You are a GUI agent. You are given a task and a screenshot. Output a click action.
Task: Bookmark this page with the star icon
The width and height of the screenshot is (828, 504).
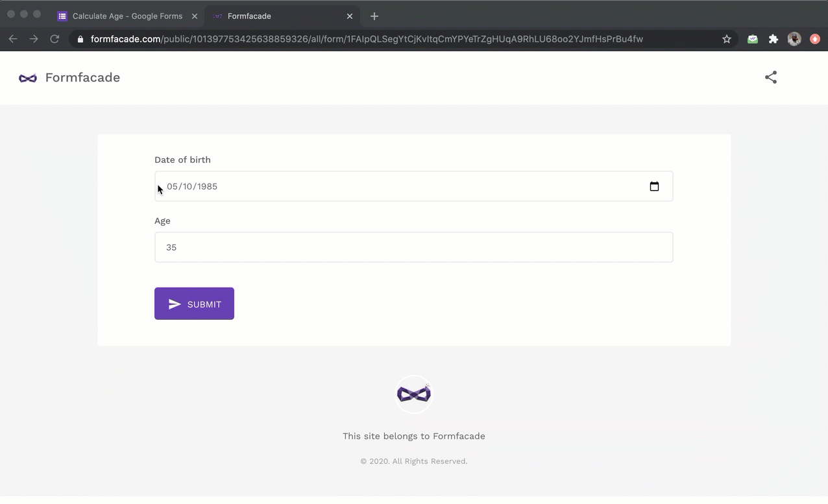tap(727, 39)
